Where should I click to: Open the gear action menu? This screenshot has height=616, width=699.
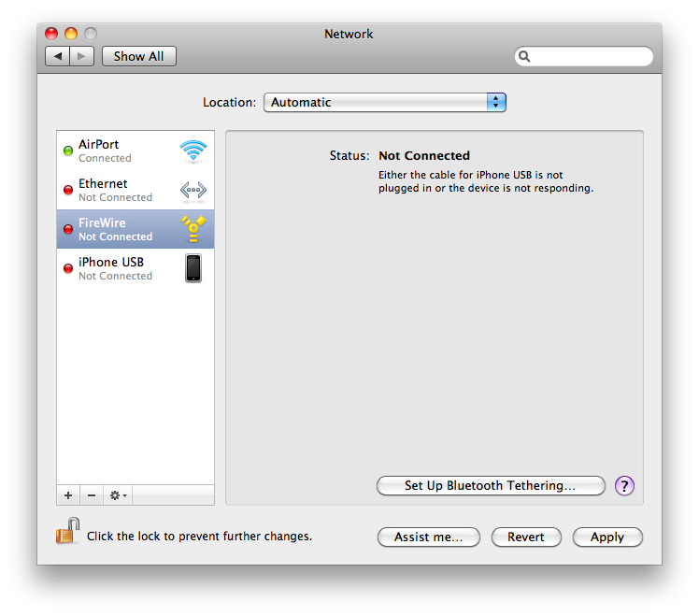tap(118, 495)
